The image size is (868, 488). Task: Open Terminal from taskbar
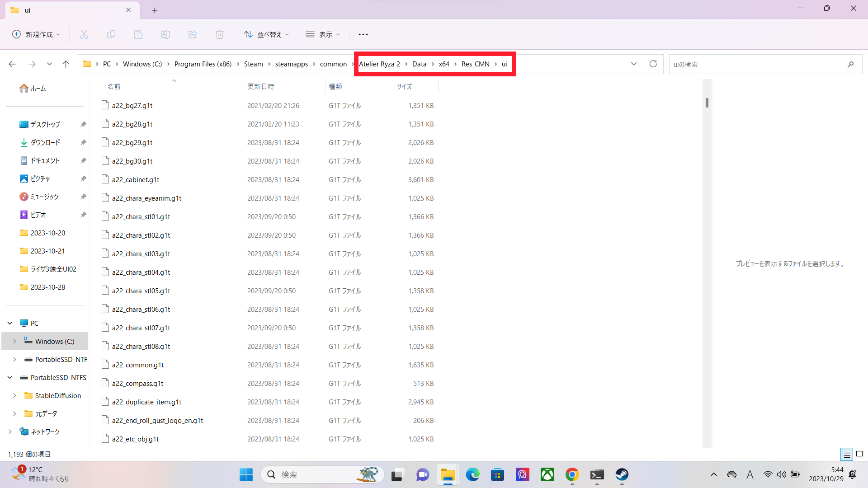pos(597,474)
